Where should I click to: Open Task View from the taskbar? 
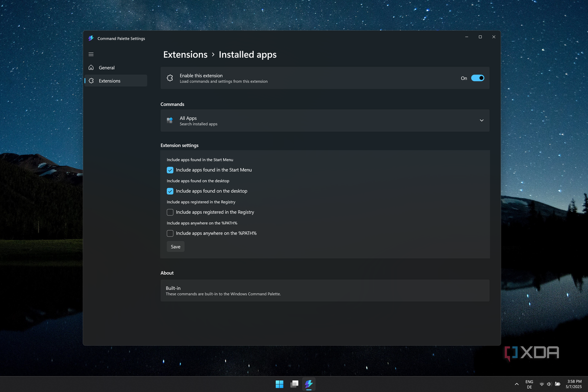click(x=294, y=384)
